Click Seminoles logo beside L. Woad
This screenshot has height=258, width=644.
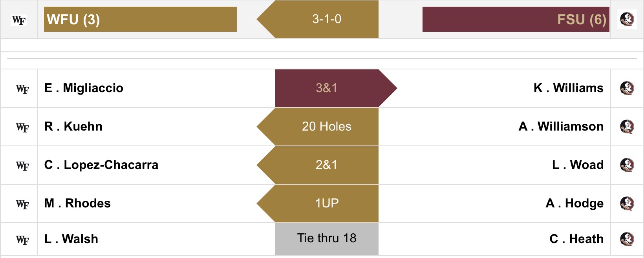627,165
